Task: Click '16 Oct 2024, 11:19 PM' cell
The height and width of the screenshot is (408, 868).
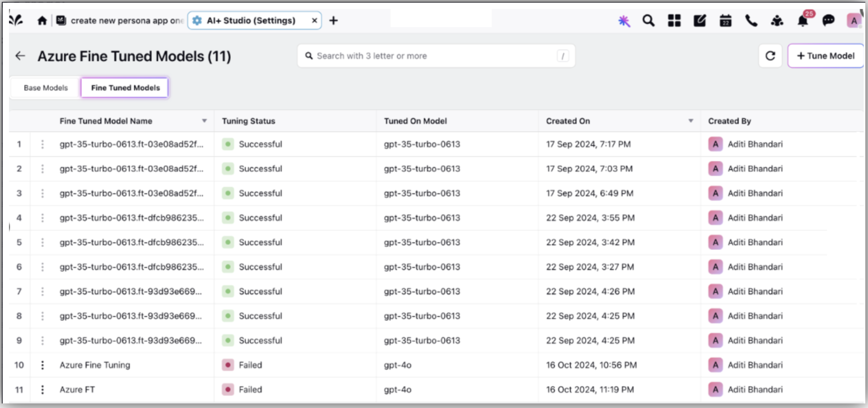Action: click(x=590, y=390)
